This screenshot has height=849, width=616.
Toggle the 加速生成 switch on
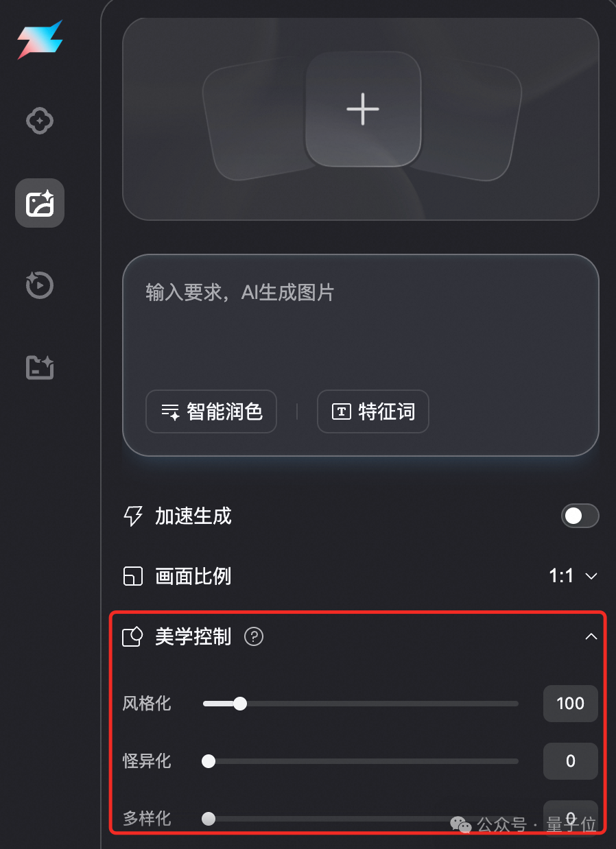click(580, 516)
